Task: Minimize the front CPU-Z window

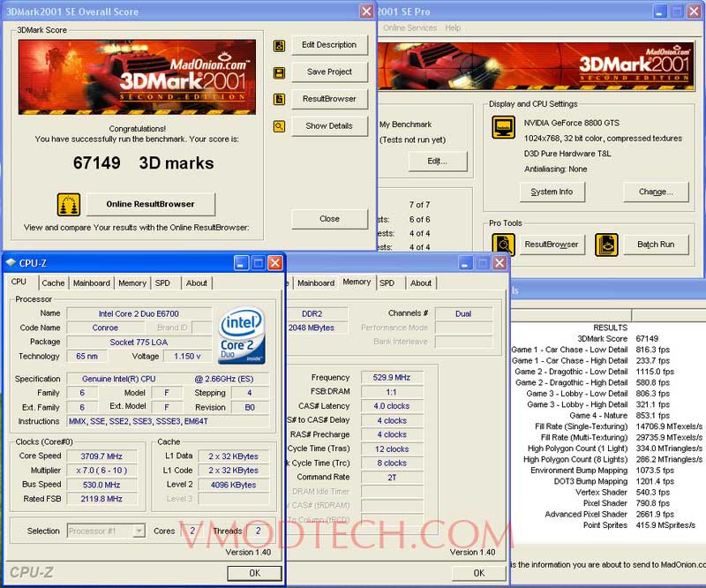Action: point(241,263)
